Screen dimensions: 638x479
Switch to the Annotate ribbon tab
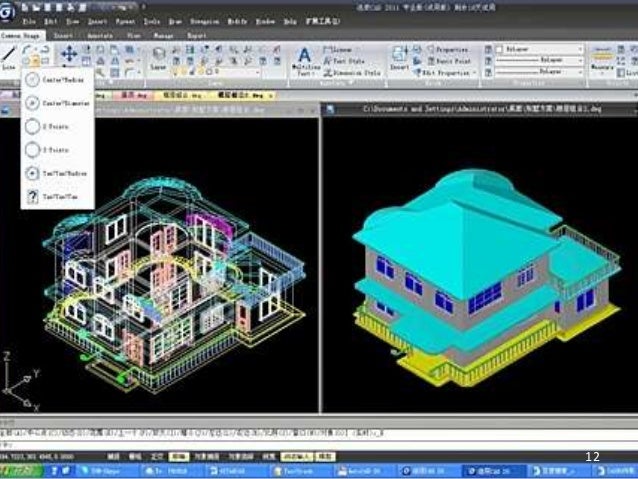100,36
